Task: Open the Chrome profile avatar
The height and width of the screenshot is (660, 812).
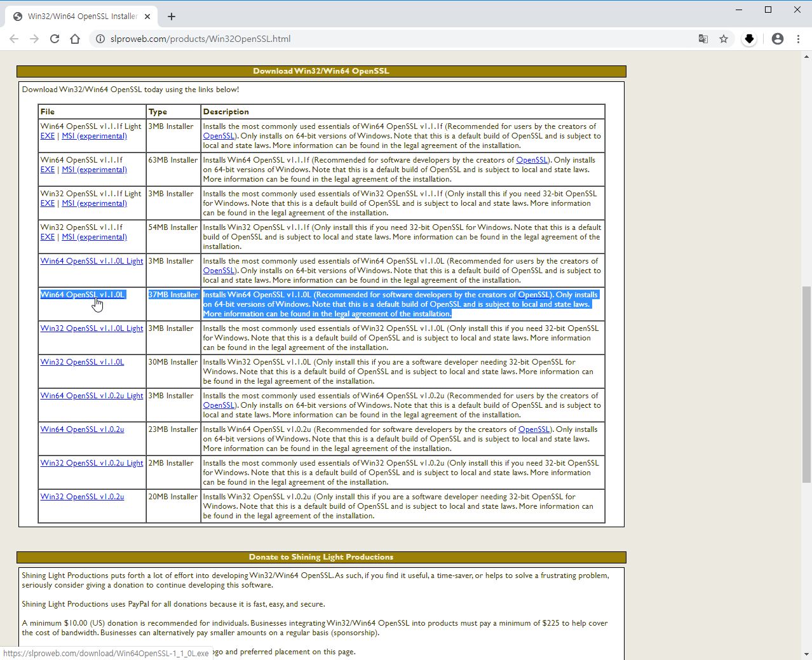Action: (778, 39)
